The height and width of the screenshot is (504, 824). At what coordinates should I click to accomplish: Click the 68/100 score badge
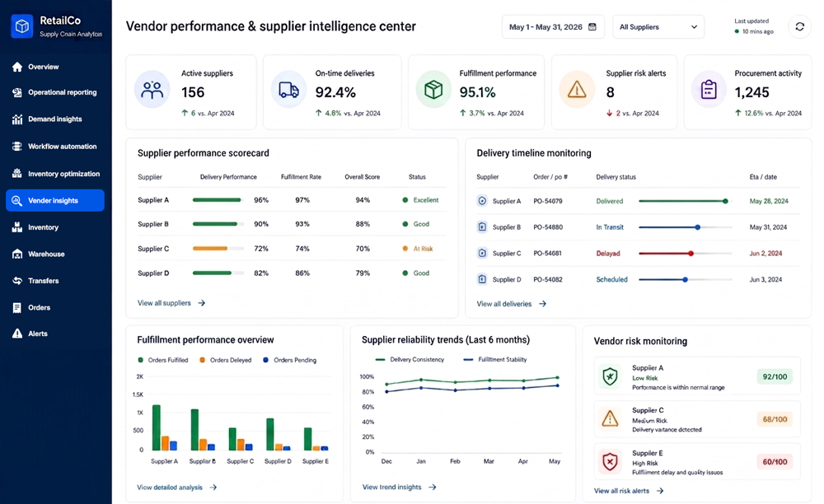point(775,419)
